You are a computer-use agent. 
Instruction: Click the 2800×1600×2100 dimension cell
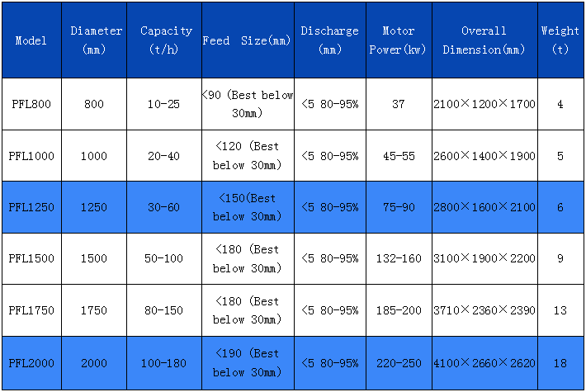484,207
